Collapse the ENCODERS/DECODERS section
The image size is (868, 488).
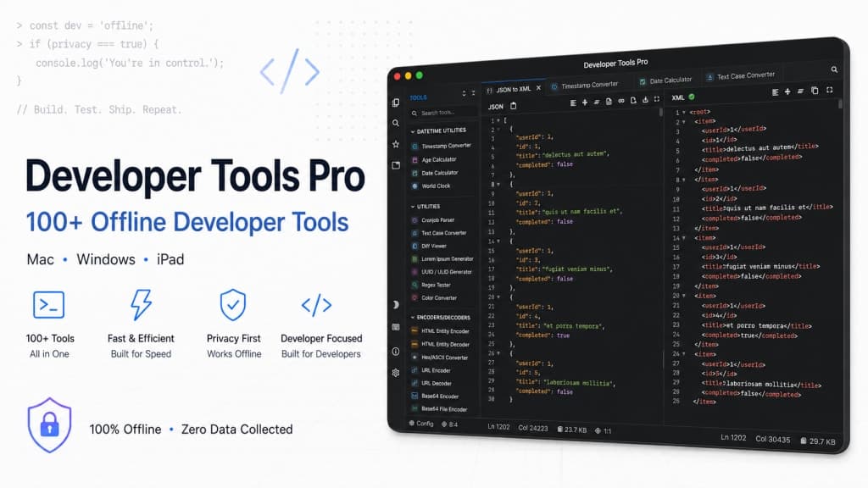[440, 318]
